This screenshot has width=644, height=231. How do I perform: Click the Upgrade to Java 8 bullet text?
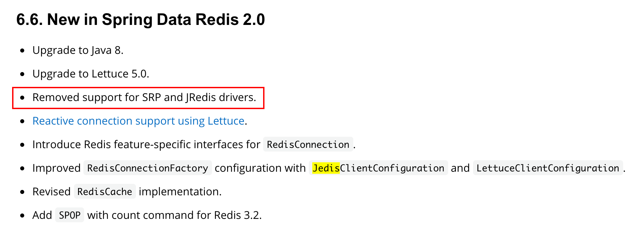click(78, 50)
